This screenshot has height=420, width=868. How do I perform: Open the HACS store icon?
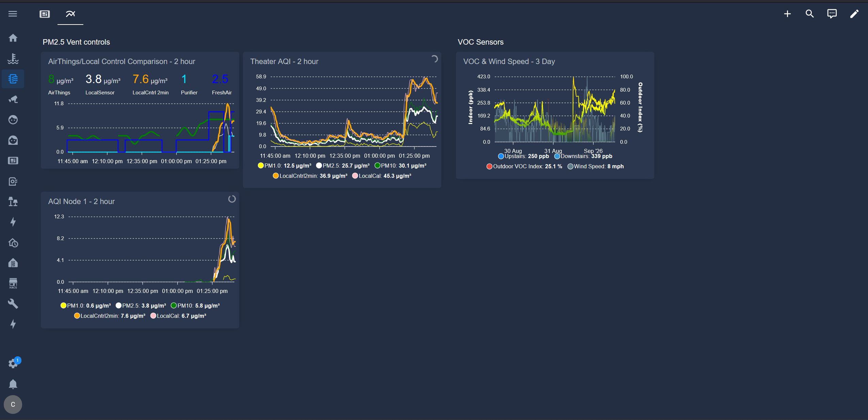[x=13, y=283]
